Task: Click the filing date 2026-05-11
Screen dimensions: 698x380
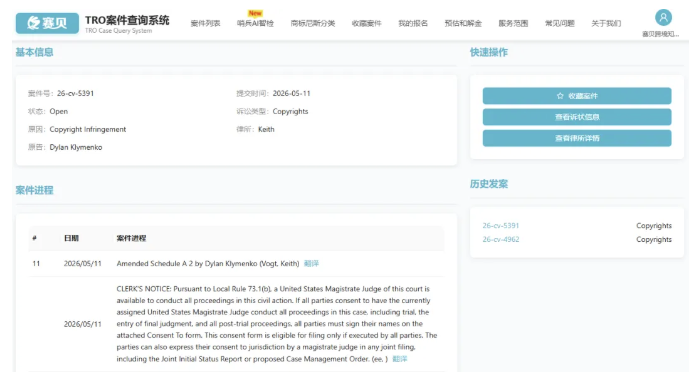Action: coord(291,93)
